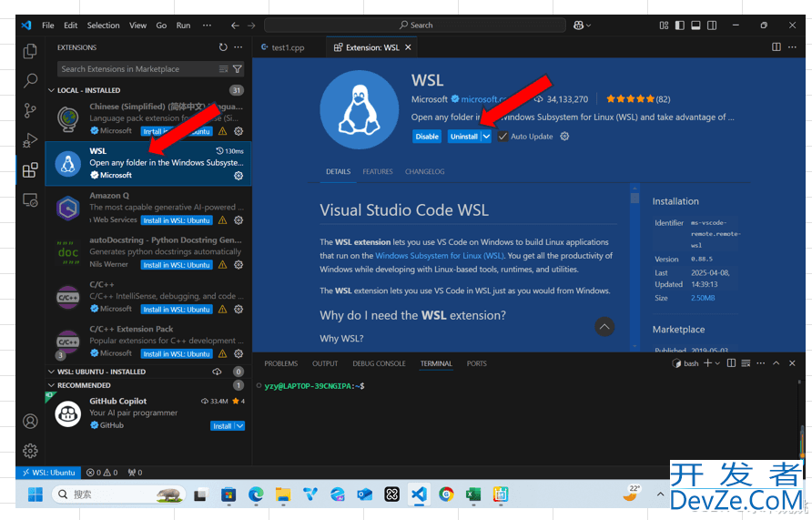
Task: Collapse the Recommended section
Action: pos(51,385)
